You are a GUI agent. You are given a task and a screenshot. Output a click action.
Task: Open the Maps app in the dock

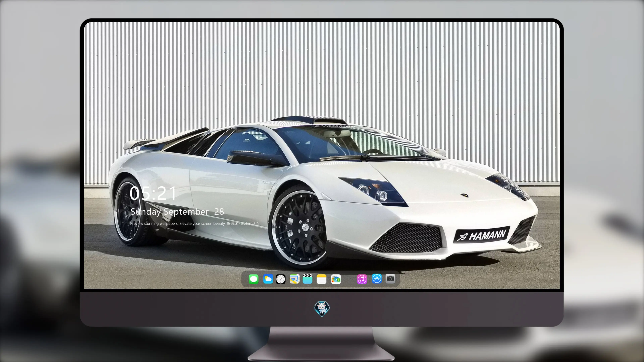tap(294, 279)
